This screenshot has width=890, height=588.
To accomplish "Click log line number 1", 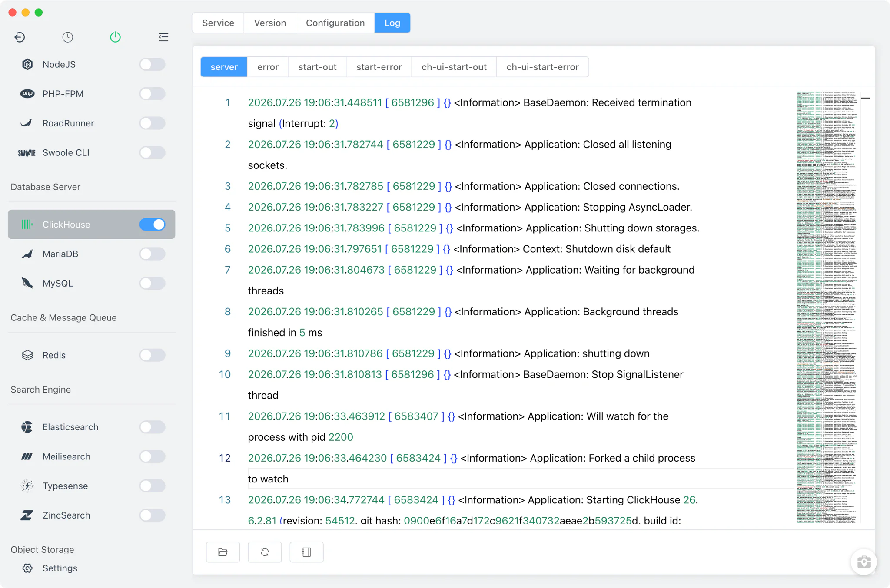I will 227,103.
